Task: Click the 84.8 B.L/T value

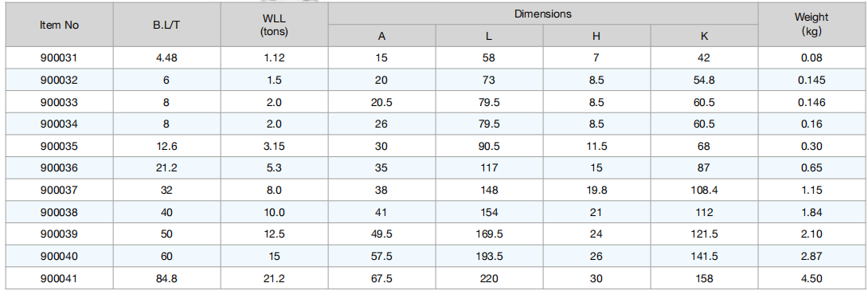Action: [x=166, y=278]
